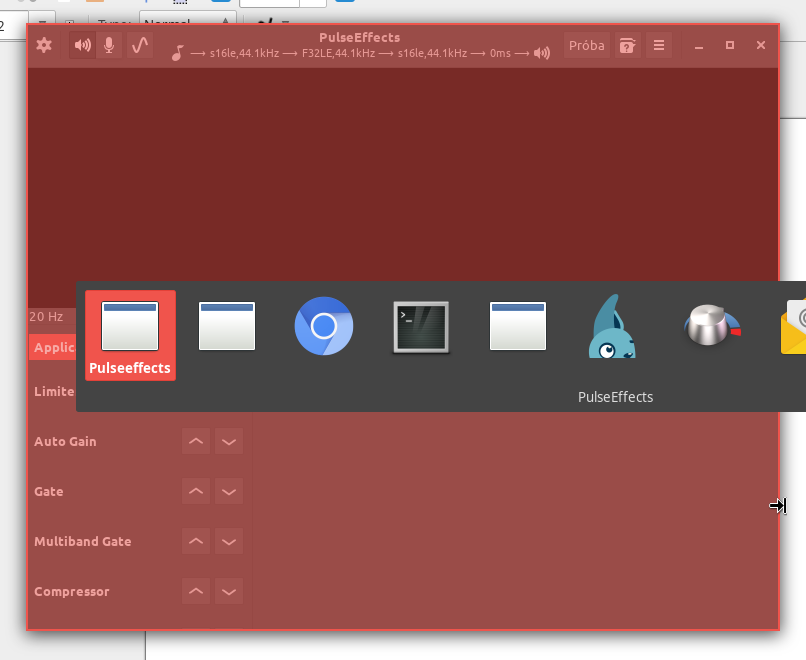Switch to the Applications tab
The image size is (806, 660).
click(52, 347)
